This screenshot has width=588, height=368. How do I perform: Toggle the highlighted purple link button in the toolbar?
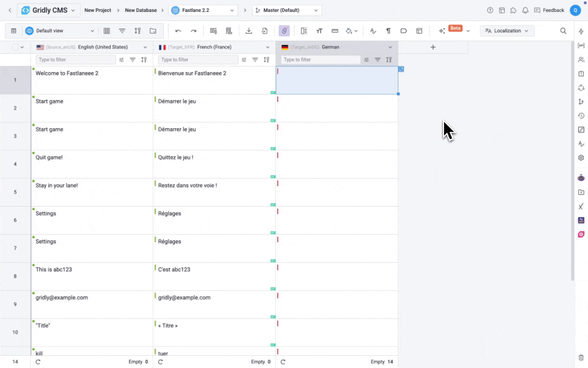coord(284,31)
